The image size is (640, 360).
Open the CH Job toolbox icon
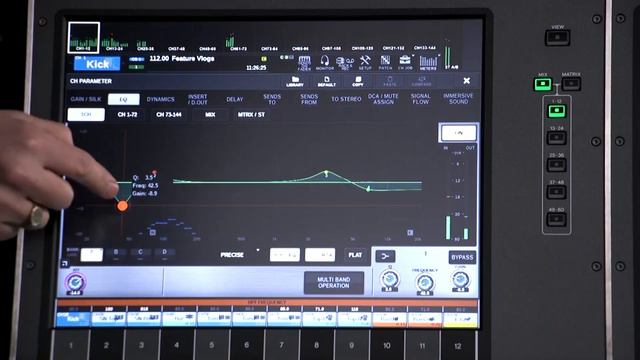pos(405,63)
